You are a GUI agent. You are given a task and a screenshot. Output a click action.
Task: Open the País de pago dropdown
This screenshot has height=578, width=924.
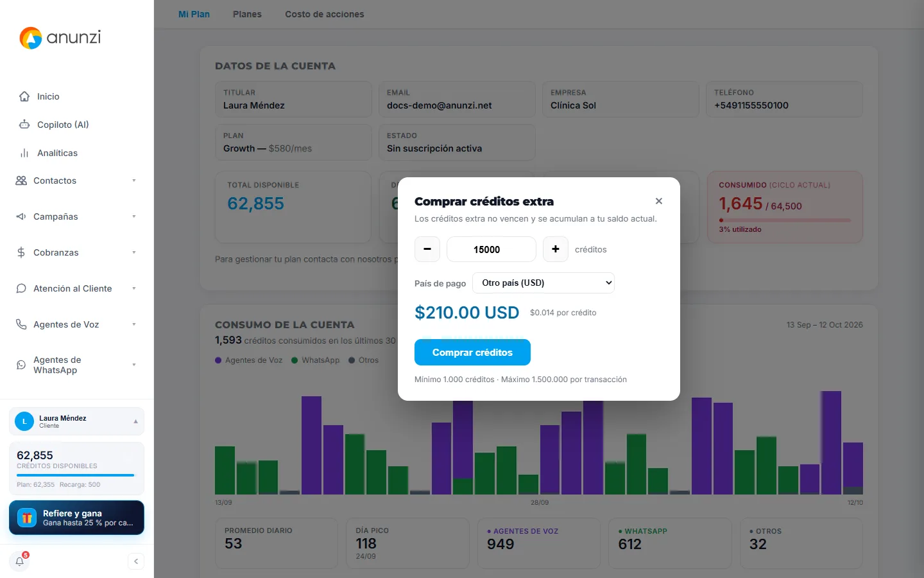coord(543,283)
